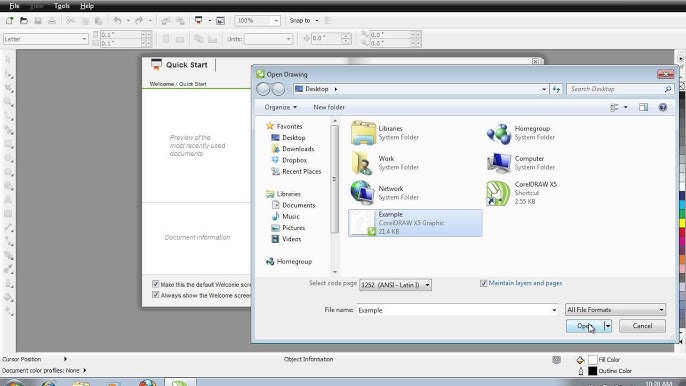Click the New folder button
686x386 pixels.
point(329,107)
